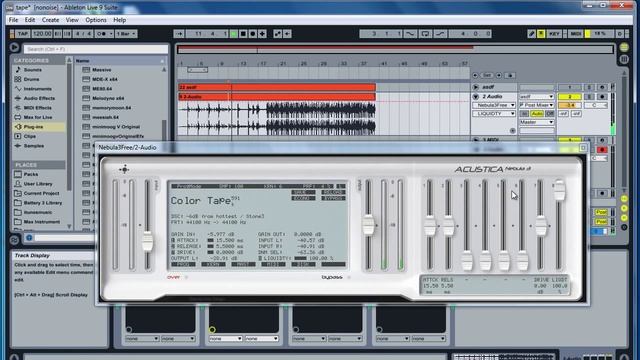This screenshot has height=360, width=640.
Task: Toggle MIDI Map Mode switch
Action: click(x=576, y=34)
